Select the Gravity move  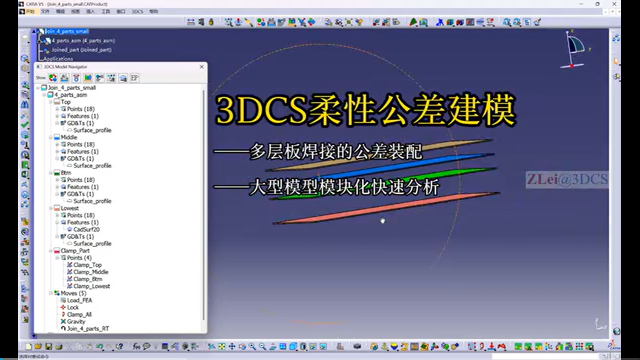(76, 322)
